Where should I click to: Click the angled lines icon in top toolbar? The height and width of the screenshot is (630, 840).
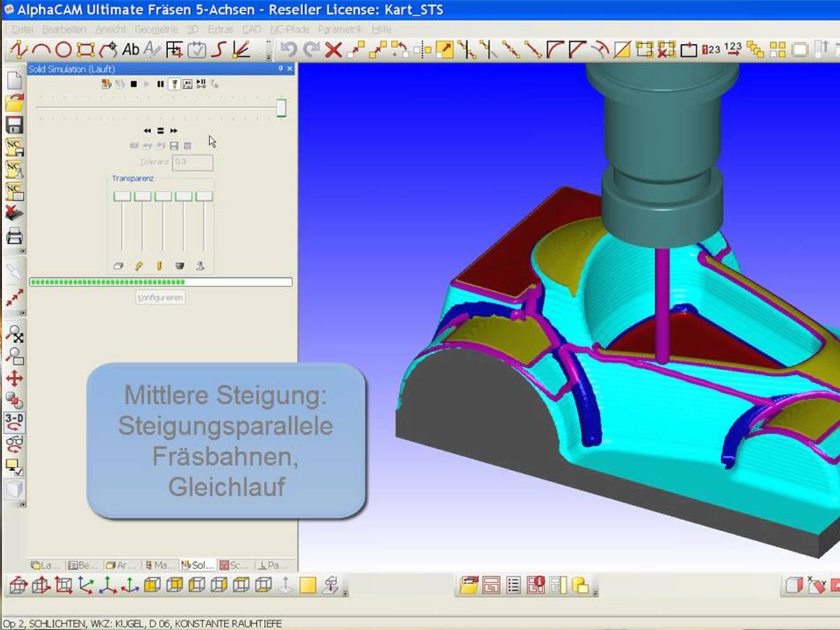click(241, 50)
